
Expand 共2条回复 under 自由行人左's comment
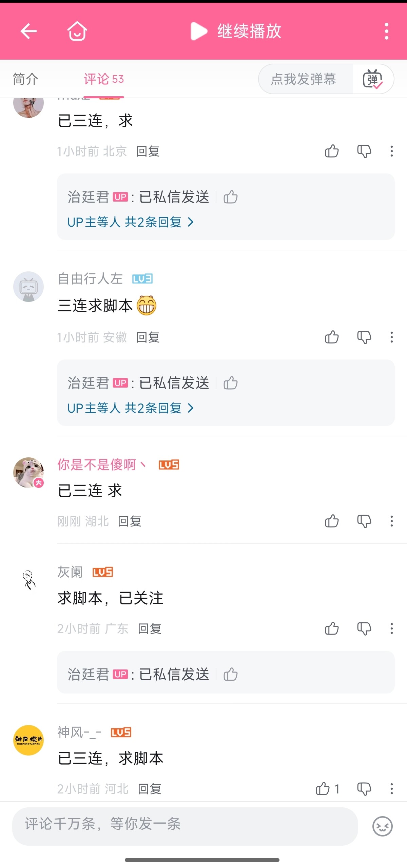[x=131, y=408]
